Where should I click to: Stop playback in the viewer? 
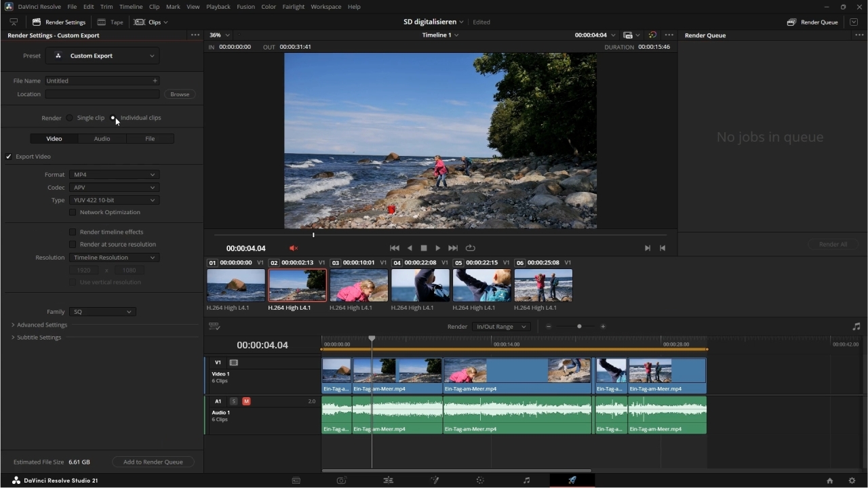tap(424, 248)
